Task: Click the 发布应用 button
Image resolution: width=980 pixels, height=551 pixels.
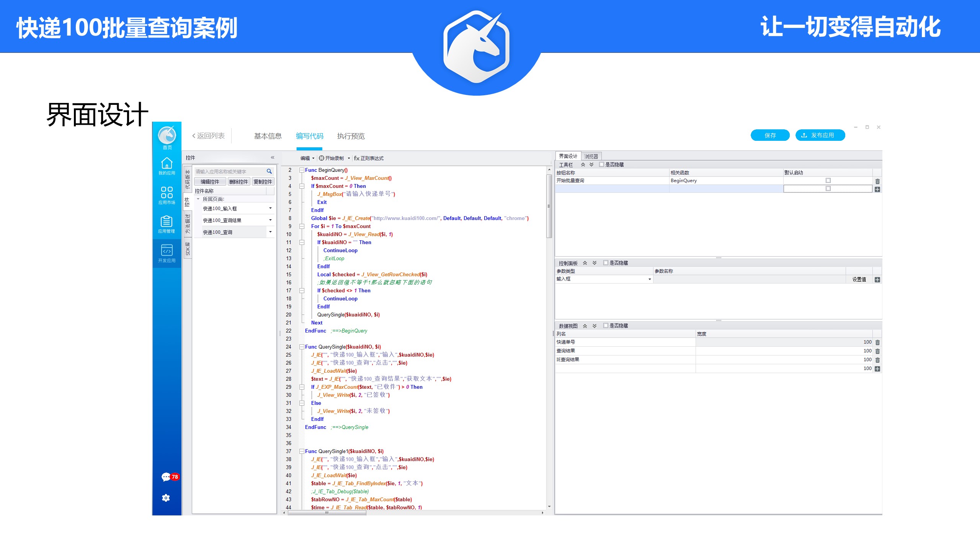Action: (820, 135)
